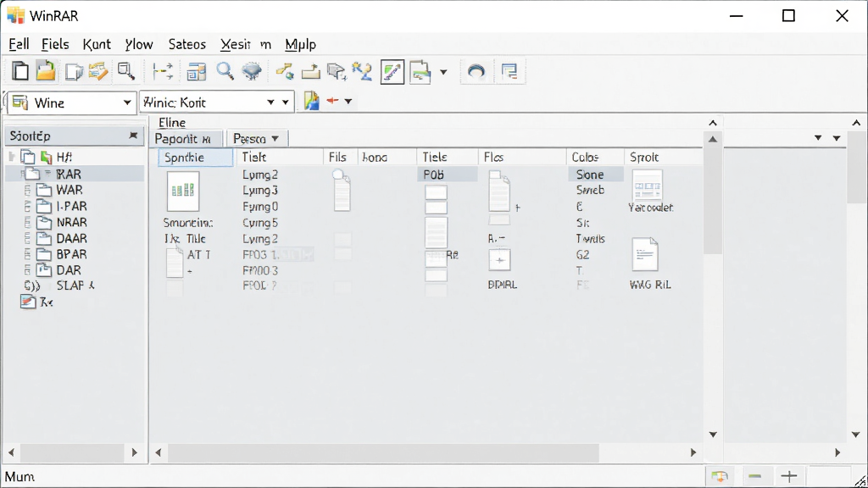Screen dimensions: 868x488
Task: Click the gray cloud shaped toolbar icon
Action: [x=252, y=71]
